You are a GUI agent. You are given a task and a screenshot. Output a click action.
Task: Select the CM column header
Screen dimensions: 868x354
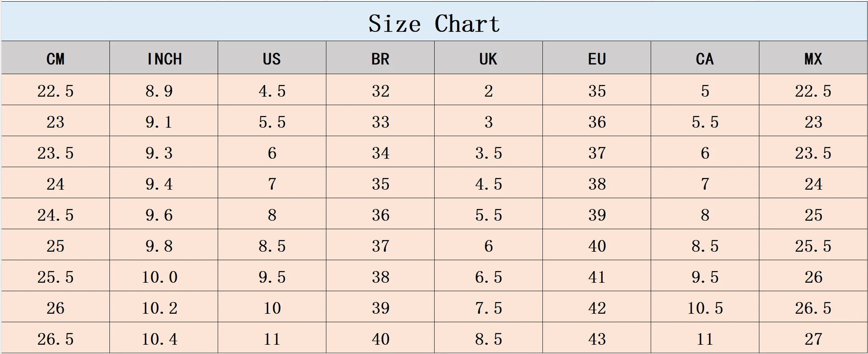click(56, 59)
